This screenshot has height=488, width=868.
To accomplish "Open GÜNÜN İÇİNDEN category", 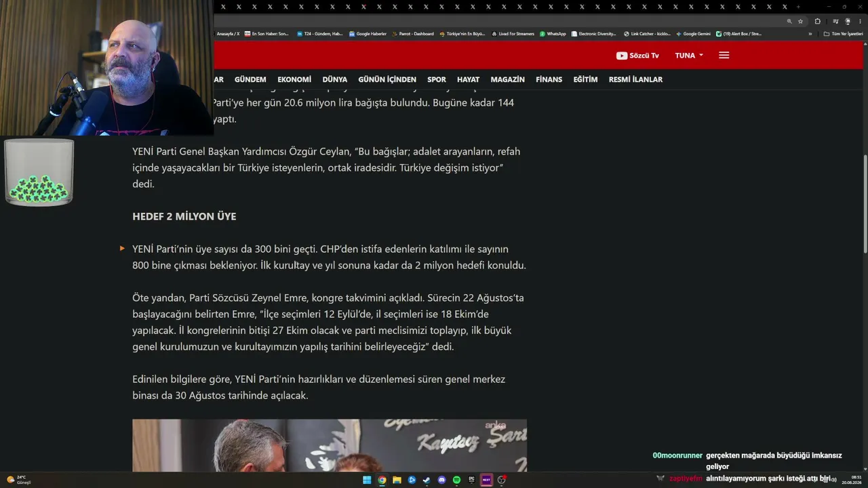I will tap(387, 79).
